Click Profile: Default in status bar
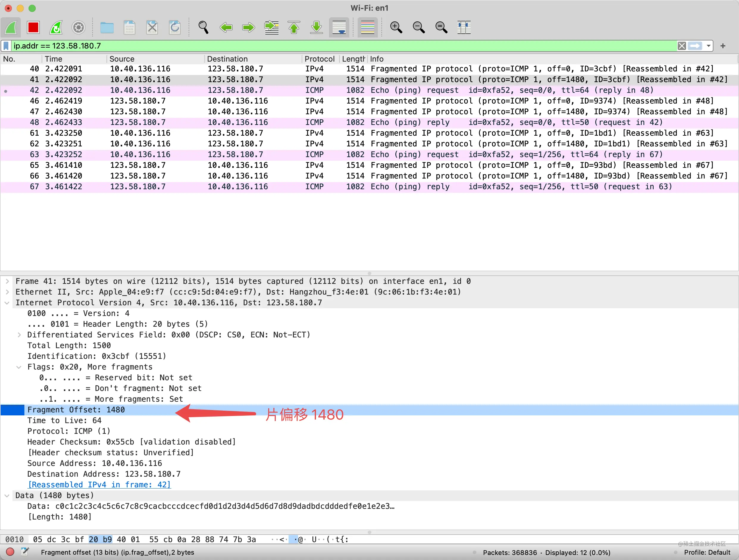This screenshot has width=739, height=560. (x=707, y=552)
